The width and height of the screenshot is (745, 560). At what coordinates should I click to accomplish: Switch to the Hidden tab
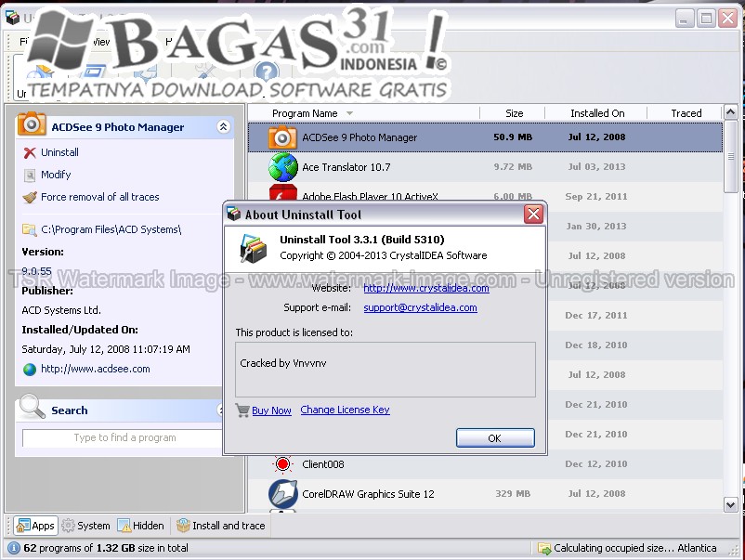click(140, 526)
